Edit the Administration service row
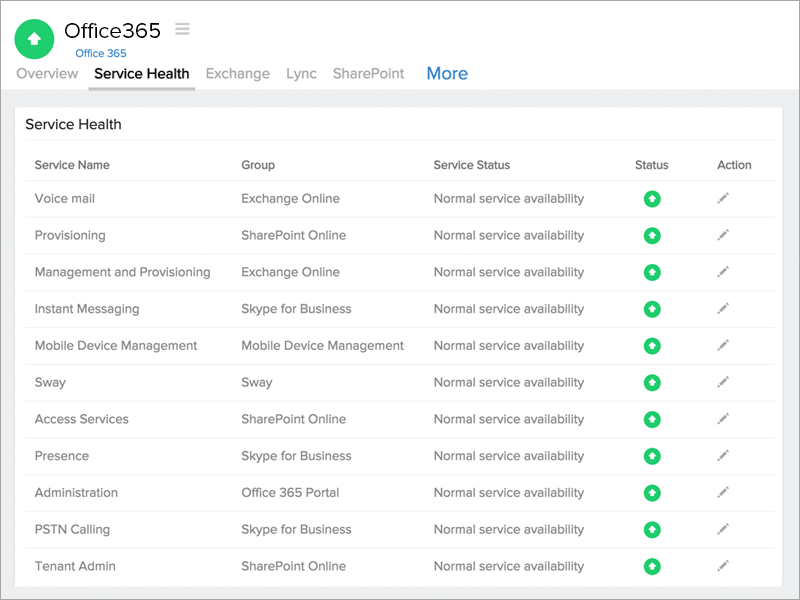Viewport: 800px width, 600px height. (723, 492)
